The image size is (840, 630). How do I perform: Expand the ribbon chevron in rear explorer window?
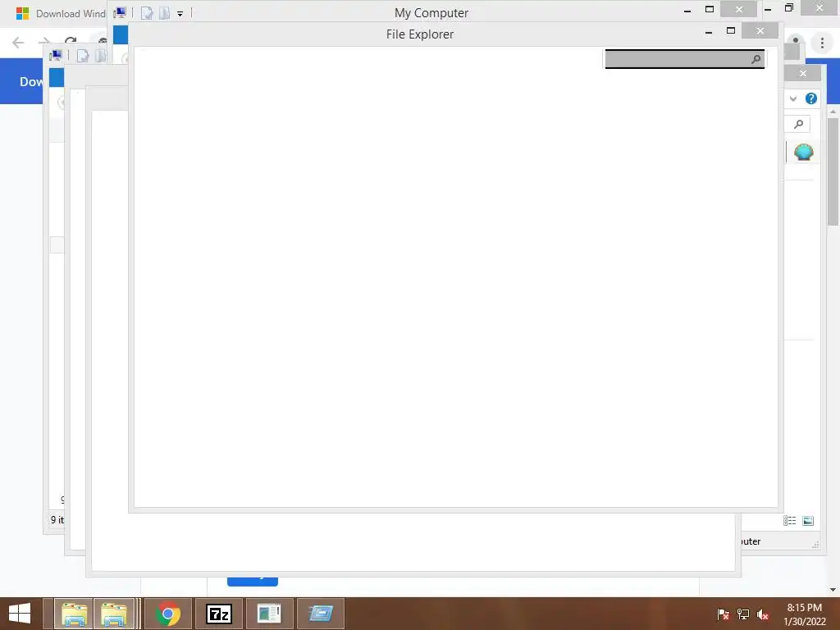(x=793, y=98)
